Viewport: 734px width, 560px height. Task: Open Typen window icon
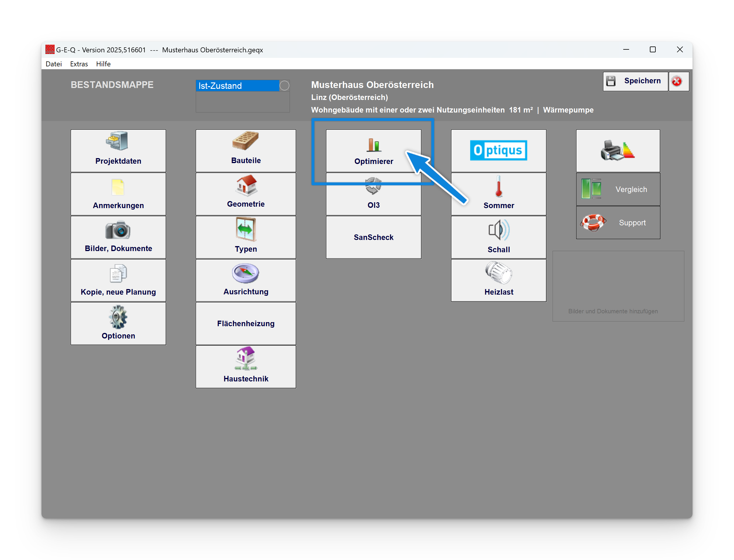coord(246,229)
